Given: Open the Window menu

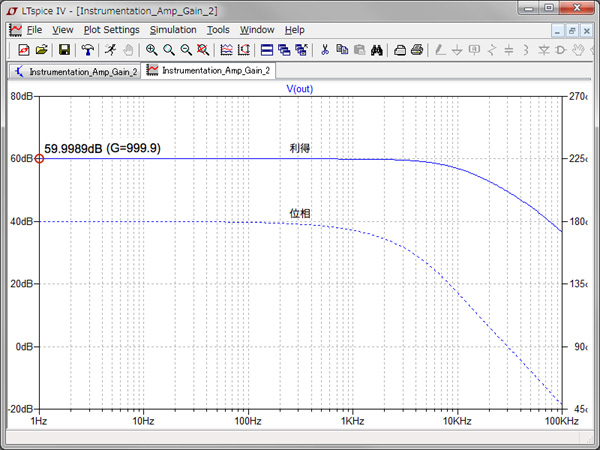Looking at the screenshot, I should 257,30.
